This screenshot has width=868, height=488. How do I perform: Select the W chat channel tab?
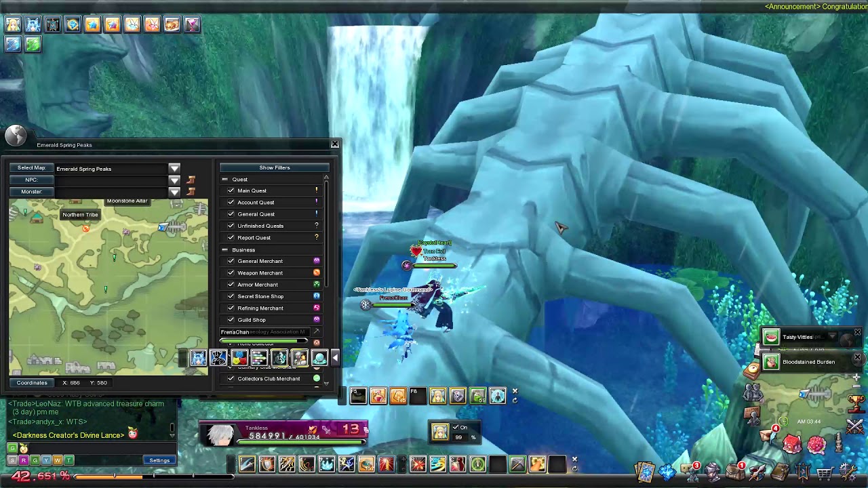tap(58, 460)
